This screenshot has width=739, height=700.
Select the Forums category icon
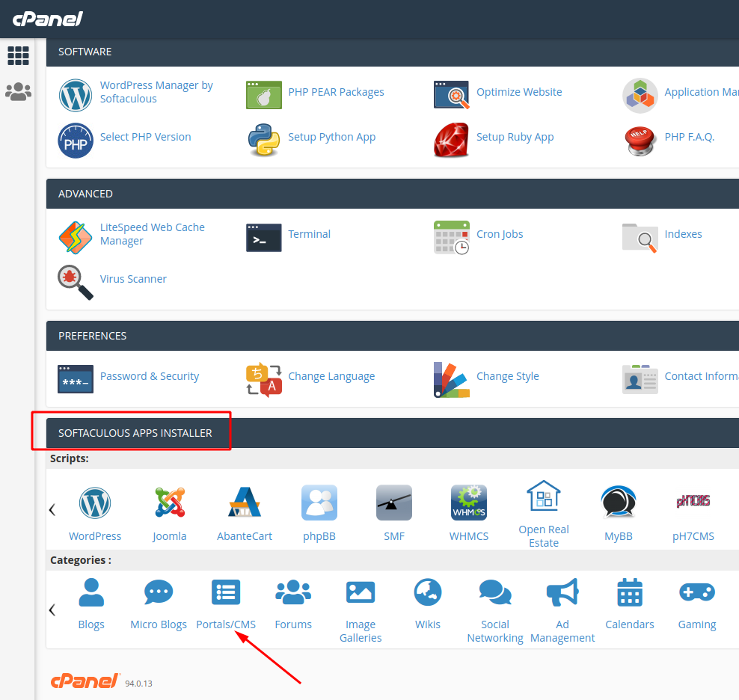pos(293,592)
